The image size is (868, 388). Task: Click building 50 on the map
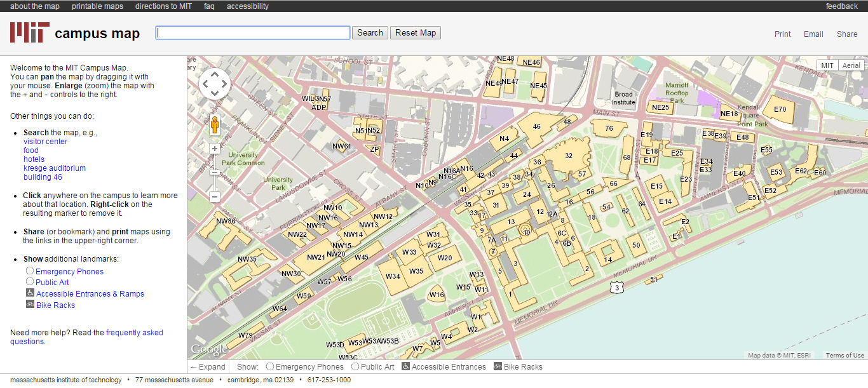636,244
